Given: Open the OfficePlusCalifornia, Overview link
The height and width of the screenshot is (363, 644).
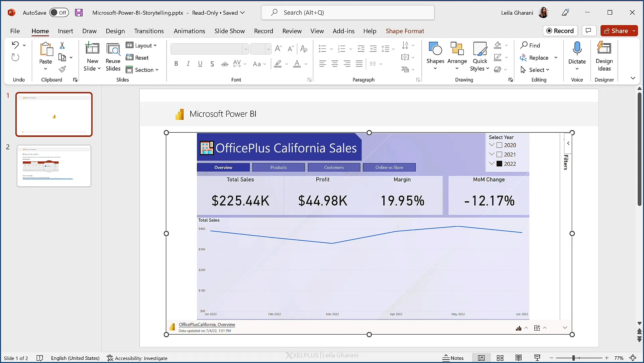Looking at the screenshot, I should click(x=207, y=324).
